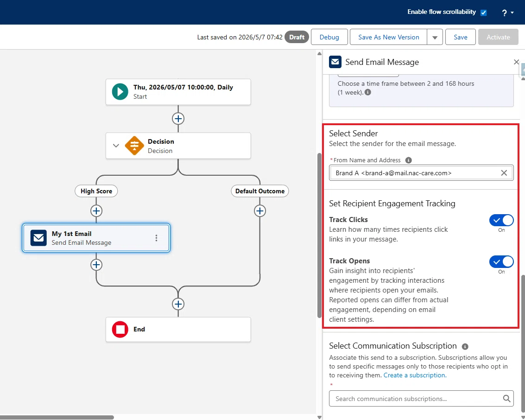Click the red End stop icon

point(120,329)
